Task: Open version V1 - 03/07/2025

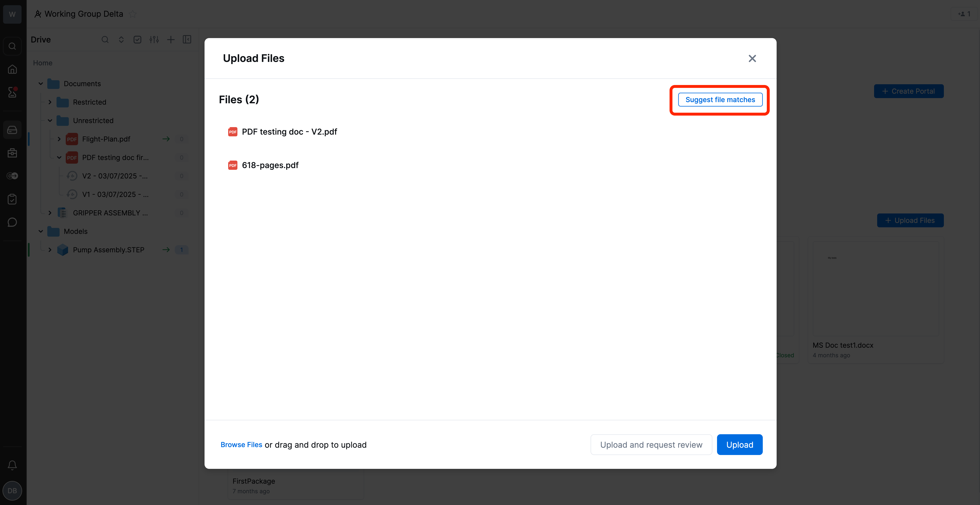Action: tap(115, 194)
